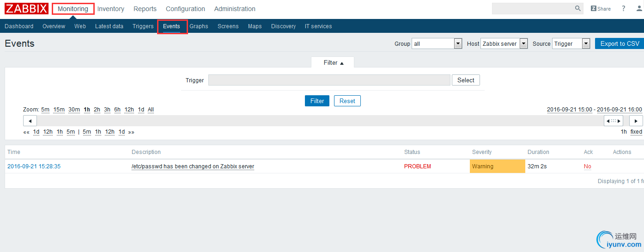Go to the Web submenu

tap(80, 26)
